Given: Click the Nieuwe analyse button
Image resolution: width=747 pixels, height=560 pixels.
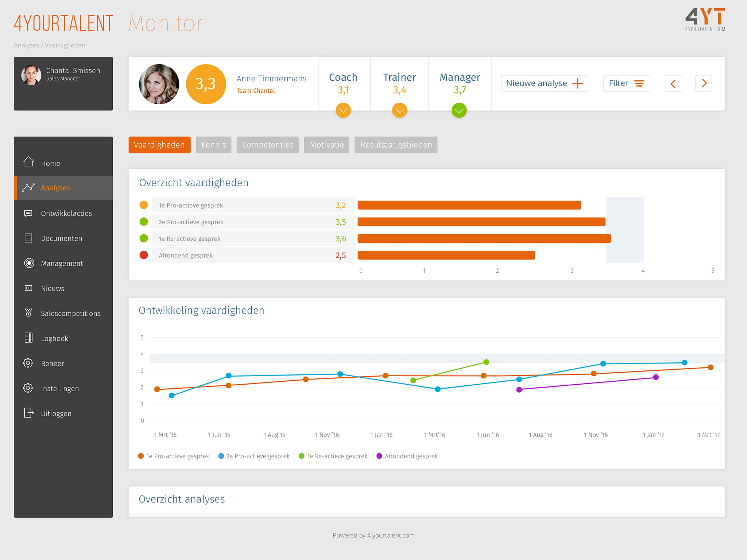Looking at the screenshot, I should [x=544, y=83].
